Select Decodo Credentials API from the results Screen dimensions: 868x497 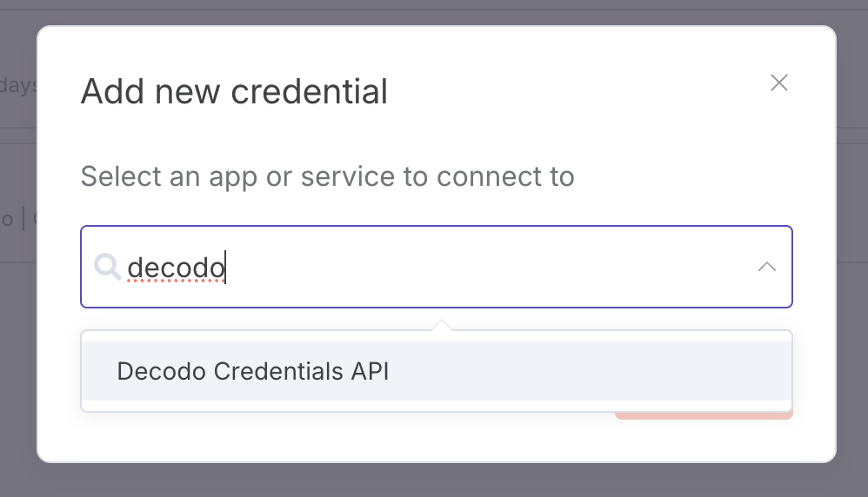tap(252, 371)
